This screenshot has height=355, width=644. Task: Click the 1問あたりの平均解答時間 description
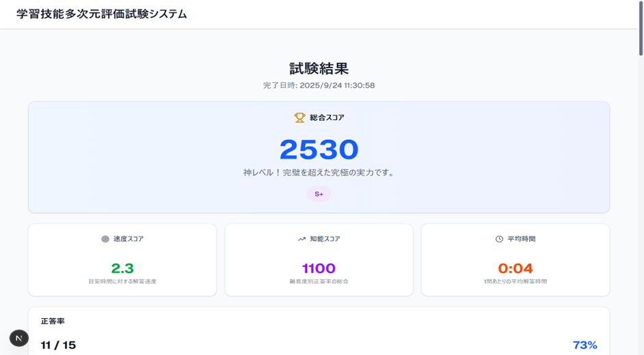click(x=515, y=281)
